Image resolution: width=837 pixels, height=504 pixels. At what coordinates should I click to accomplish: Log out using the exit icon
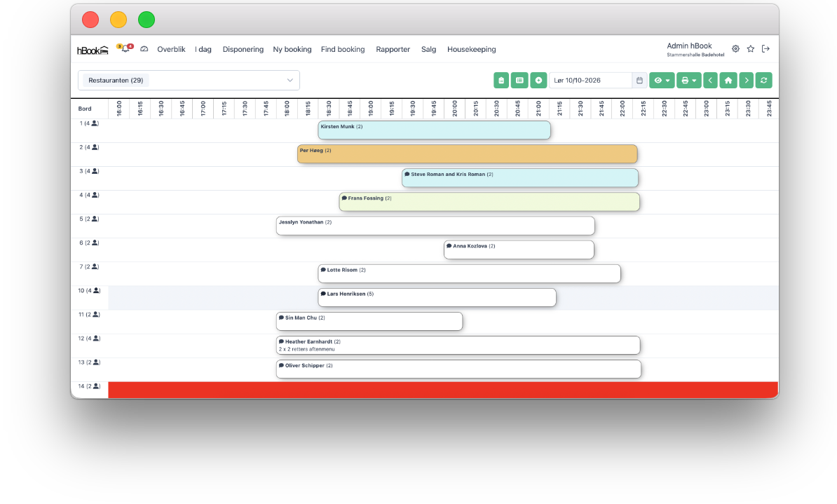[x=765, y=49]
